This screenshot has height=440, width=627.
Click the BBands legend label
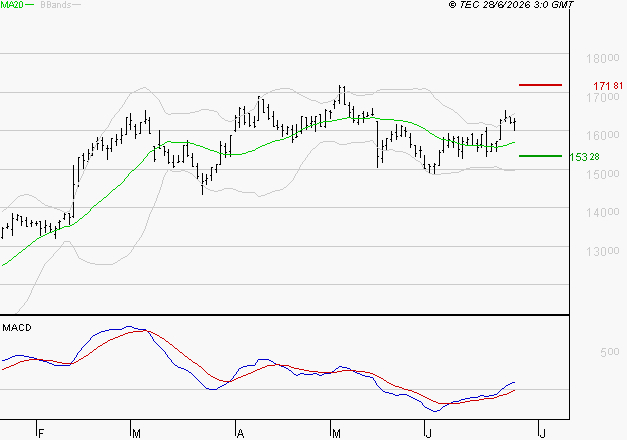tap(56, 5)
